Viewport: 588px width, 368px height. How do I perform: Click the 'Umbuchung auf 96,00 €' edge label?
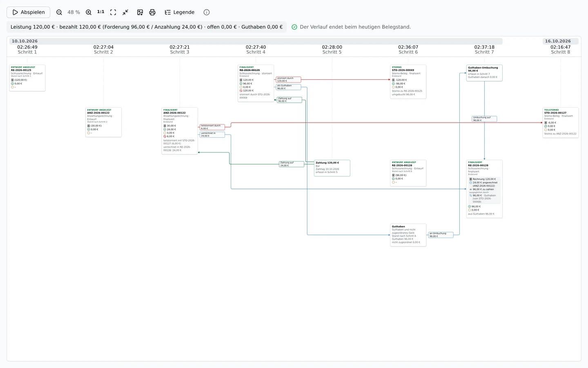(484, 119)
